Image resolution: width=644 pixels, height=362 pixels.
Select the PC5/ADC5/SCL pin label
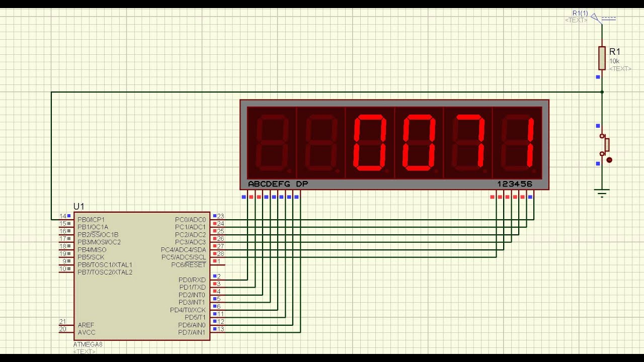click(184, 257)
